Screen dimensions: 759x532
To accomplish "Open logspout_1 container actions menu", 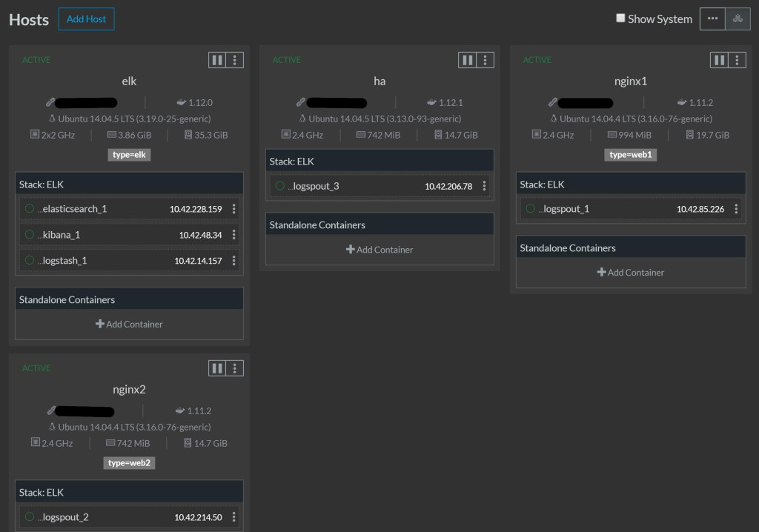I will pyautogui.click(x=736, y=209).
